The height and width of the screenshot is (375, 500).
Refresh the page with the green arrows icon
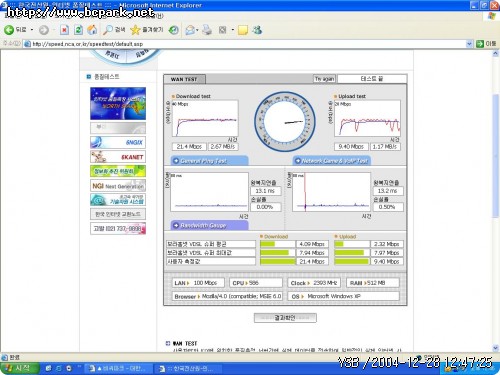78,30
